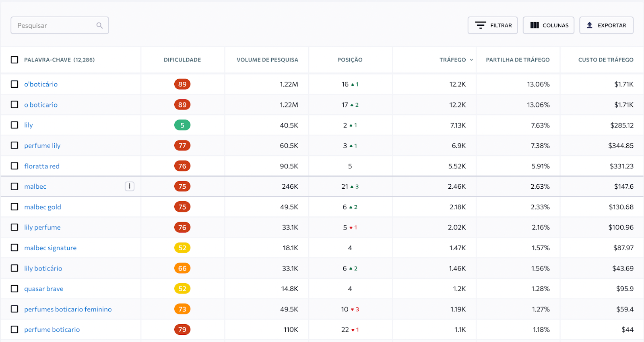Toggle the select-all checkbox in header
Image resolution: width=644 pixels, height=342 pixels.
pyautogui.click(x=14, y=60)
